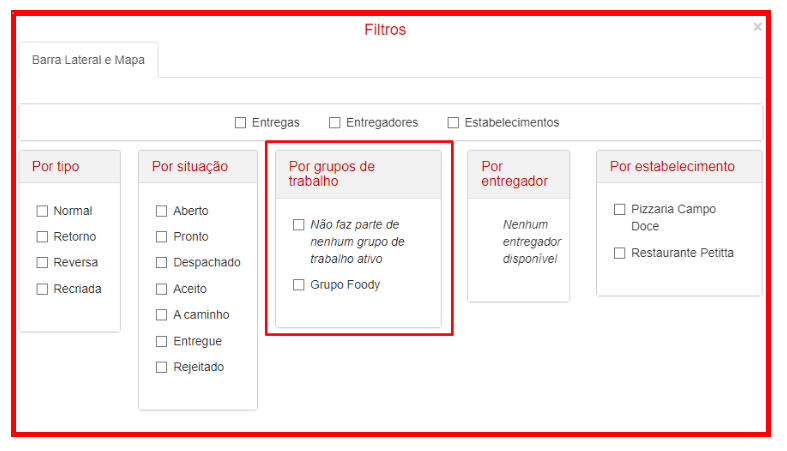Filter by Aberto status
This screenshot has height=451, width=787.
162,211
